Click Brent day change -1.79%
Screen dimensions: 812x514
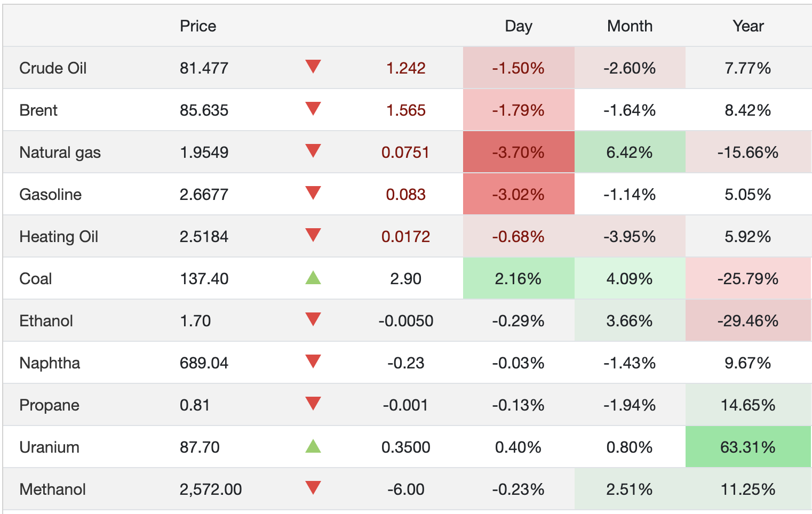point(519,110)
